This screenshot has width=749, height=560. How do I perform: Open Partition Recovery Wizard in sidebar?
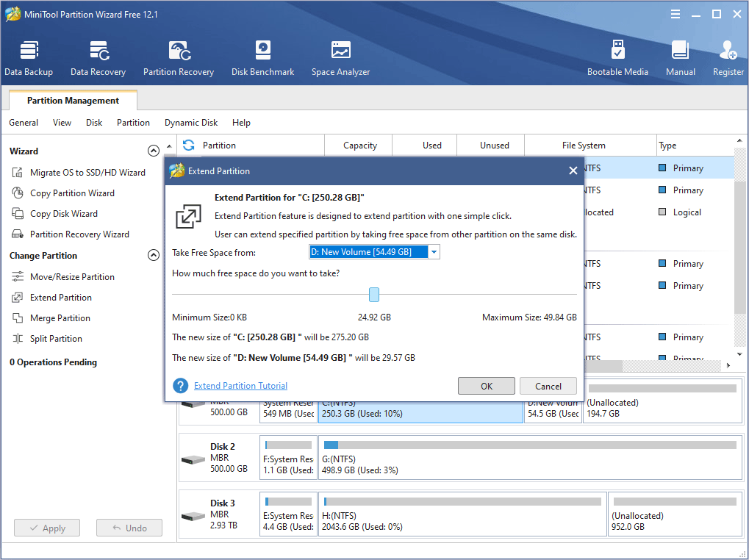coord(71,234)
